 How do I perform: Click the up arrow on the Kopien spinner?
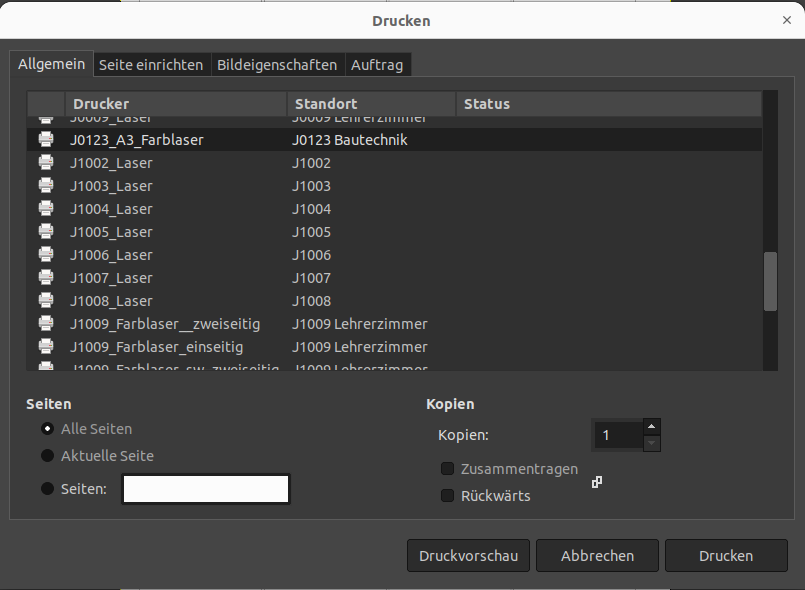651,427
